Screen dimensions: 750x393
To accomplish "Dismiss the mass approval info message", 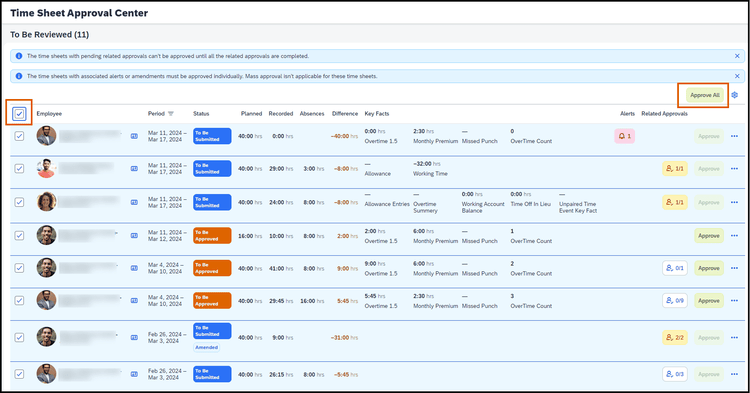I will [x=737, y=76].
